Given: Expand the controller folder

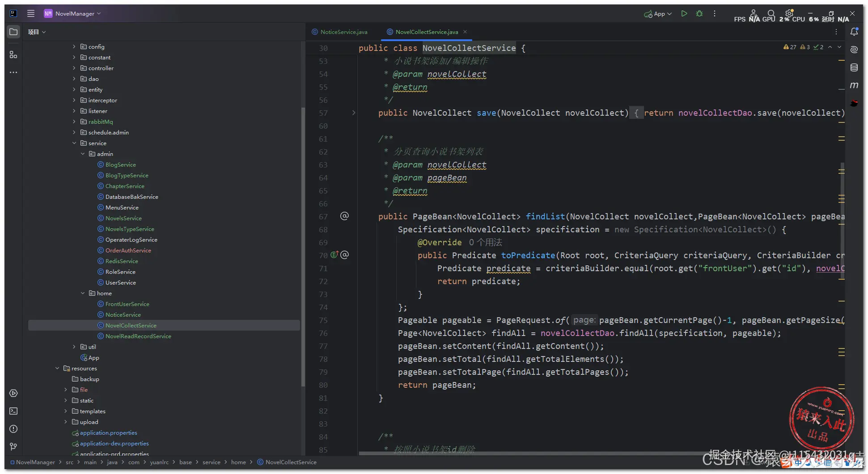Looking at the screenshot, I should point(74,68).
